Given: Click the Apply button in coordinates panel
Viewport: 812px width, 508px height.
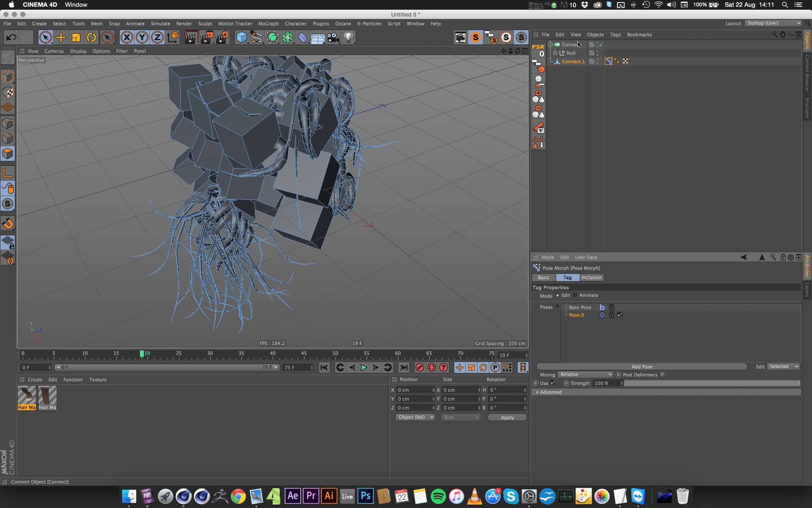Looking at the screenshot, I should click(507, 417).
